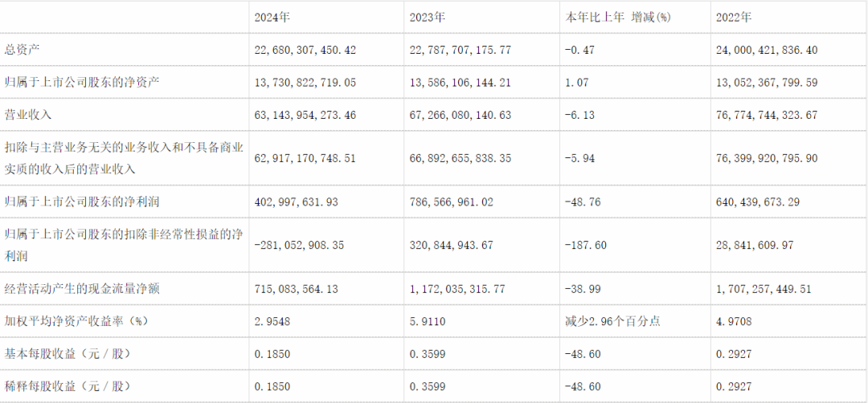Click the 减少2.96个百分点 cell
The width and height of the screenshot is (868, 403).
[x=611, y=321]
